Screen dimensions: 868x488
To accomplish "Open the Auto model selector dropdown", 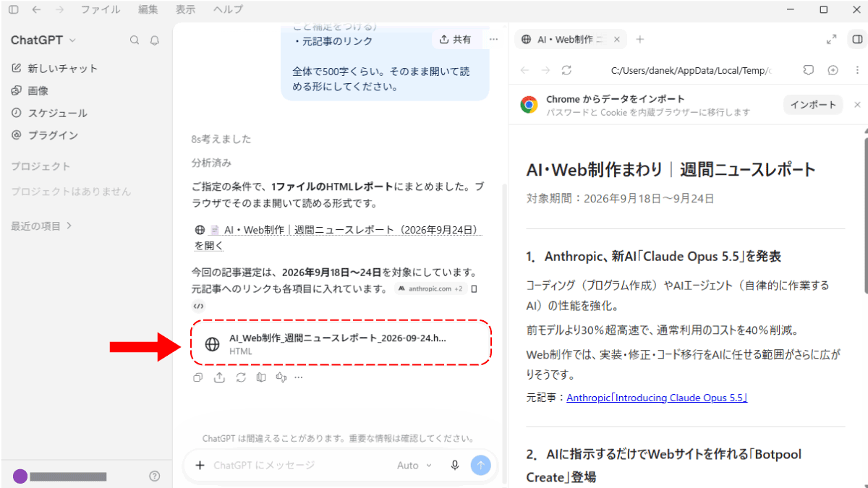I will point(414,466).
